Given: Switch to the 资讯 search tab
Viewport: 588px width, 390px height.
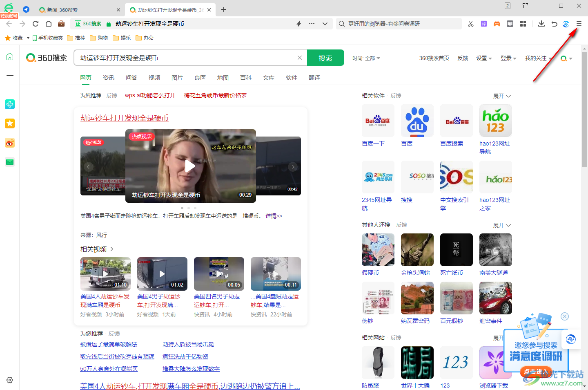Looking at the screenshot, I should point(109,78).
